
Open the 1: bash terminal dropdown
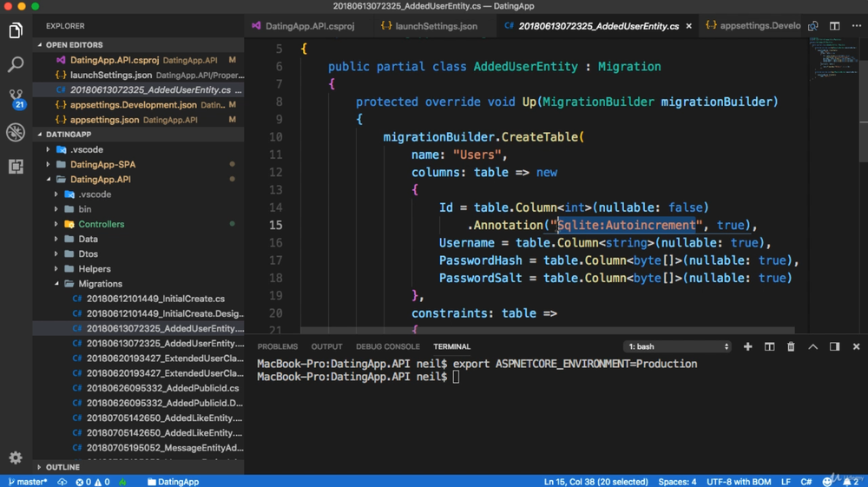(678, 346)
